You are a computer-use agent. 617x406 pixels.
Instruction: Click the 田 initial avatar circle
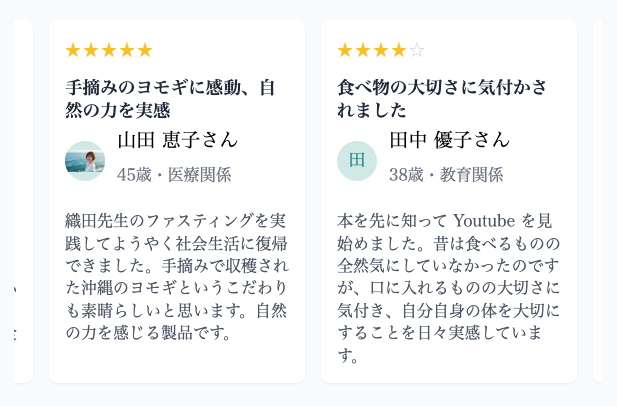coord(357,161)
